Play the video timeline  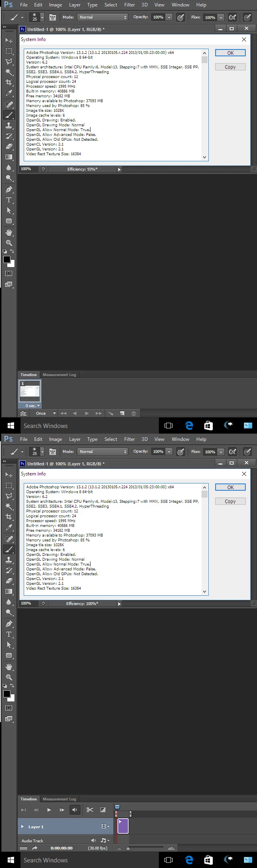(49, 810)
